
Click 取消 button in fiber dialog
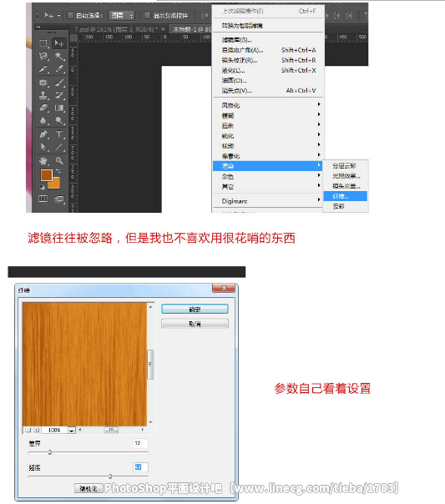click(195, 324)
